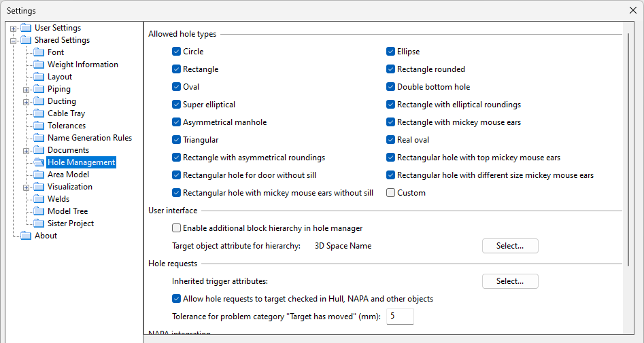Click the Welds folder icon

click(39, 199)
